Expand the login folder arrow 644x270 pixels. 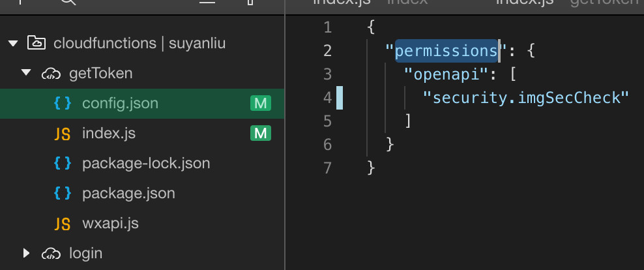pyautogui.click(x=26, y=253)
